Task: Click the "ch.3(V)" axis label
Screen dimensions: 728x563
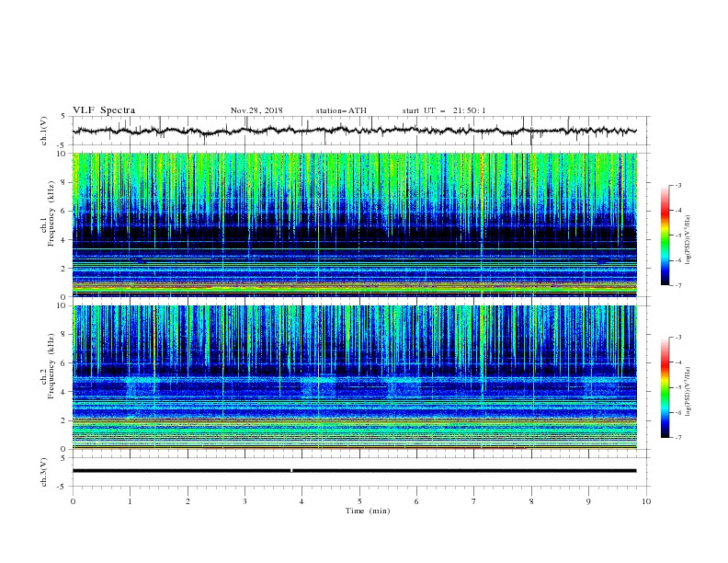Action: tap(44, 472)
